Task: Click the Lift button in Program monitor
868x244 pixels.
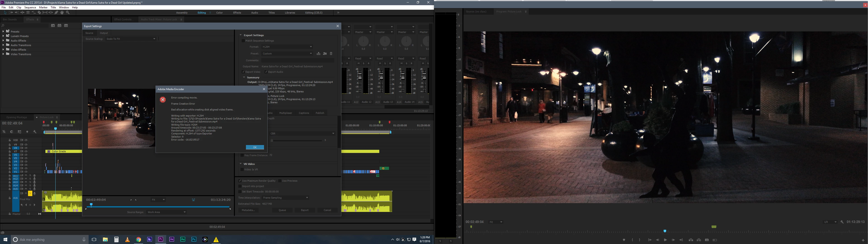Action: click(x=691, y=240)
